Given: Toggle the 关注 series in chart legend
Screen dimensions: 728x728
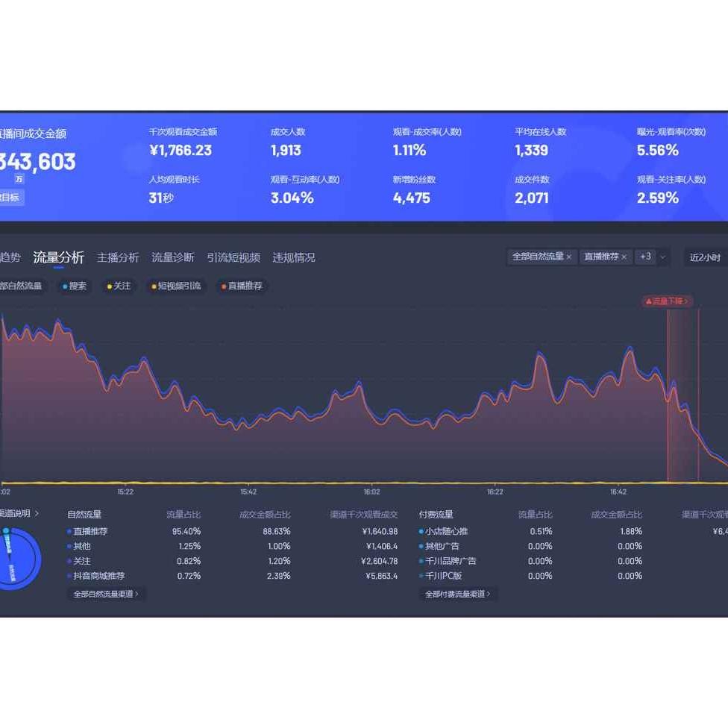Looking at the screenshot, I should coord(119,286).
